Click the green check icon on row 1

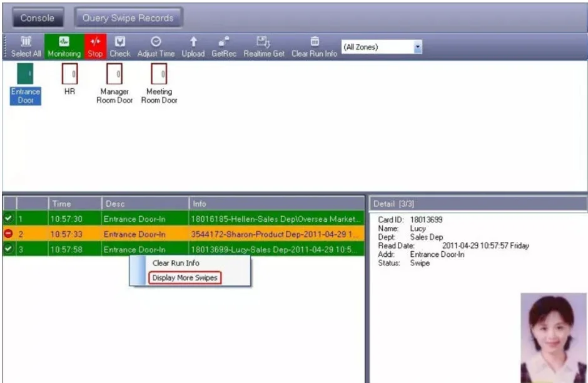(x=9, y=218)
